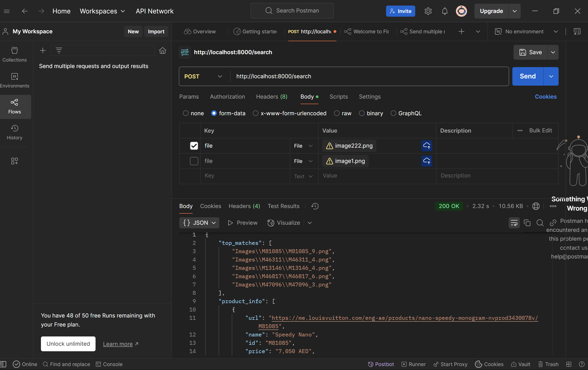Open the JSON format dropdown
Viewport: 588px width, 370px height.
[199, 223]
